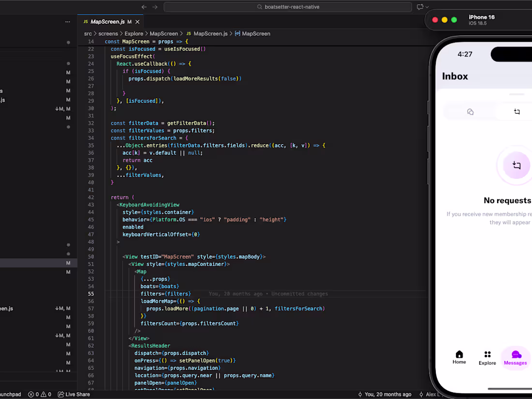Click the errors indicator in the status bar
Viewport: 532px width, 399px height.
tap(33, 394)
